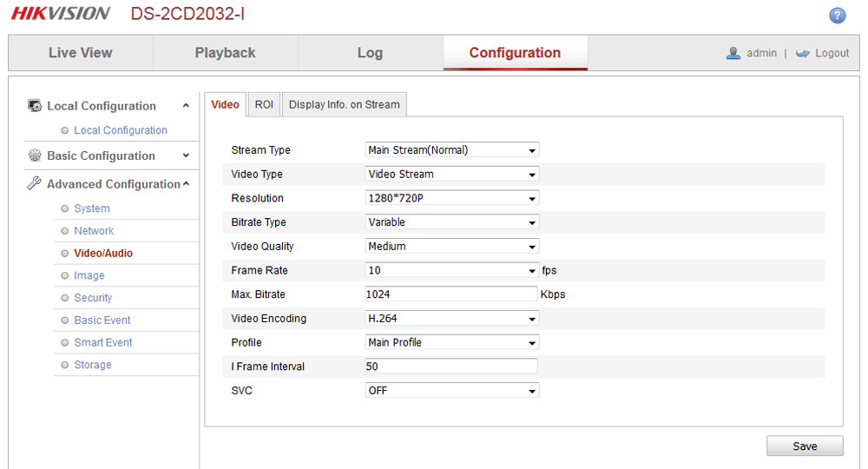Click the Local Configuration monitor icon
Image resolution: width=868 pixels, height=469 pixels.
35,106
